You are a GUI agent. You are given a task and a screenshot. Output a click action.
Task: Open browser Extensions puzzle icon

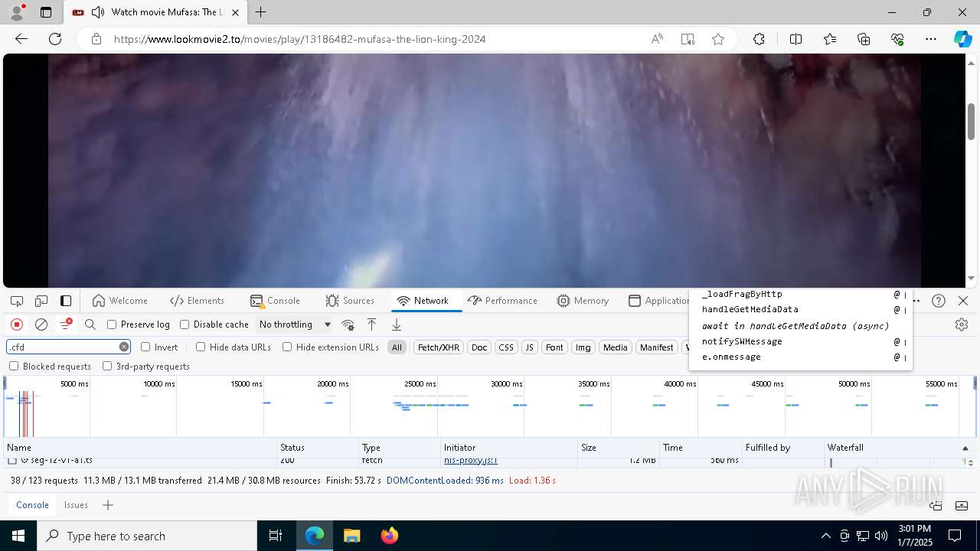coord(759,39)
